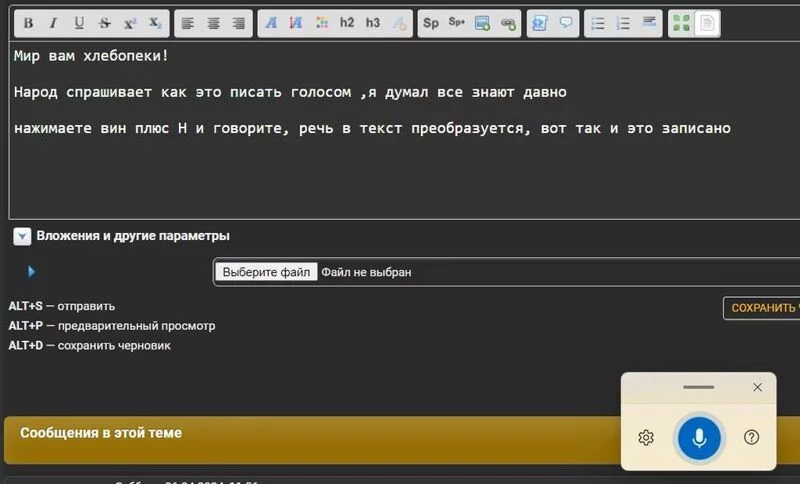Screen dimensions: 800x484
Task: Open voice typing settings gear
Action: pyautogui.click(x=646, y=438)
